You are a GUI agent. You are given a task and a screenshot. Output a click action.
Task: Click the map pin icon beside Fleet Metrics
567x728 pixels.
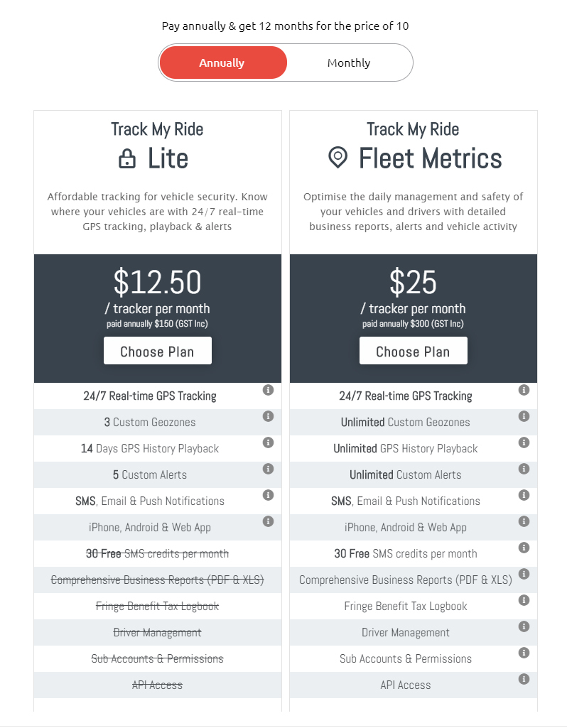337,158
